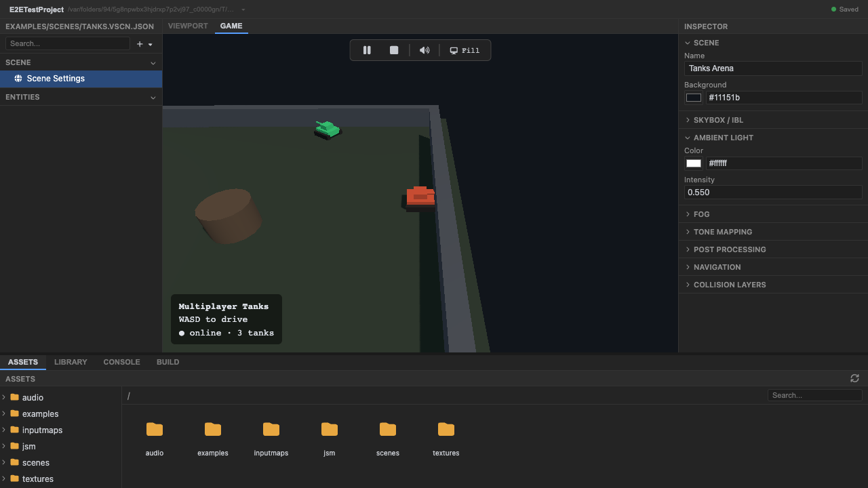868x488 pixels.
Task: Expand the examples folder in tree
Action: 4,413
